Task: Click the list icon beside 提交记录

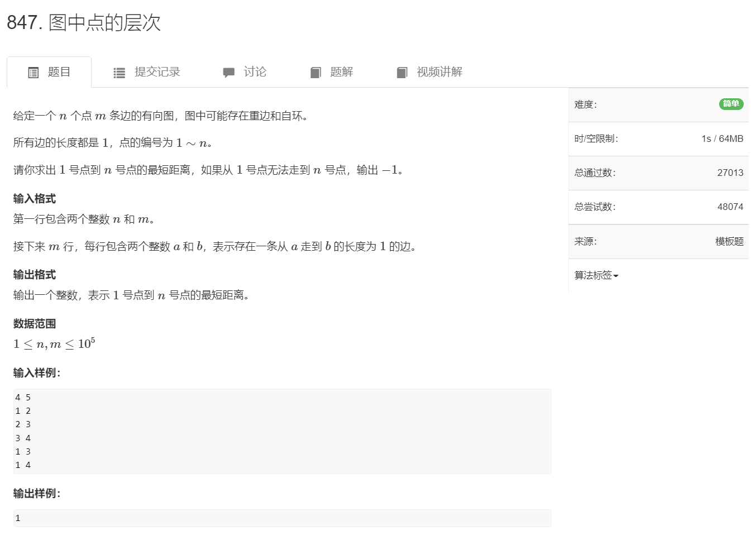Action: tap(119, 72)
